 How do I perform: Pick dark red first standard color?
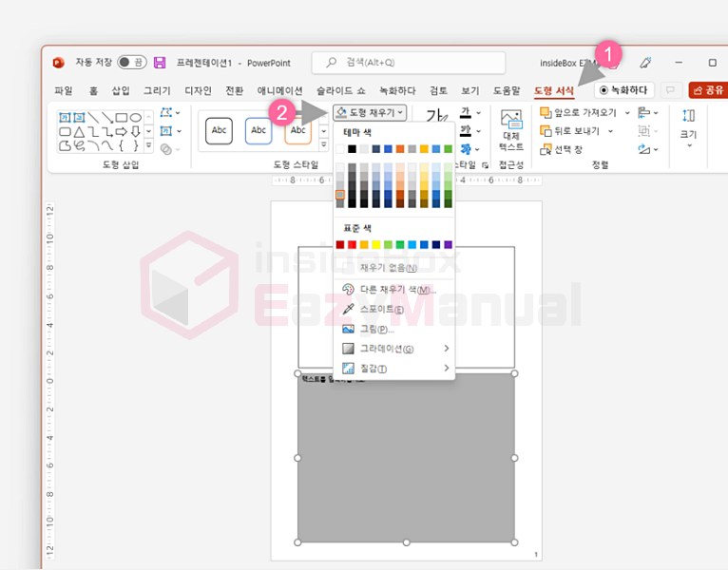(x=340, y=244)
